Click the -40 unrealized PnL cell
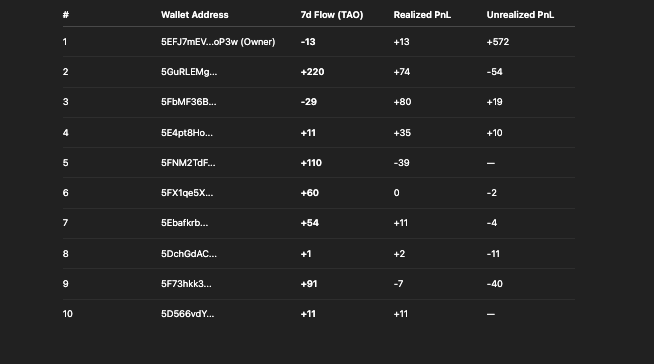This screenshot has height=364, width=654. click(495, 284)
